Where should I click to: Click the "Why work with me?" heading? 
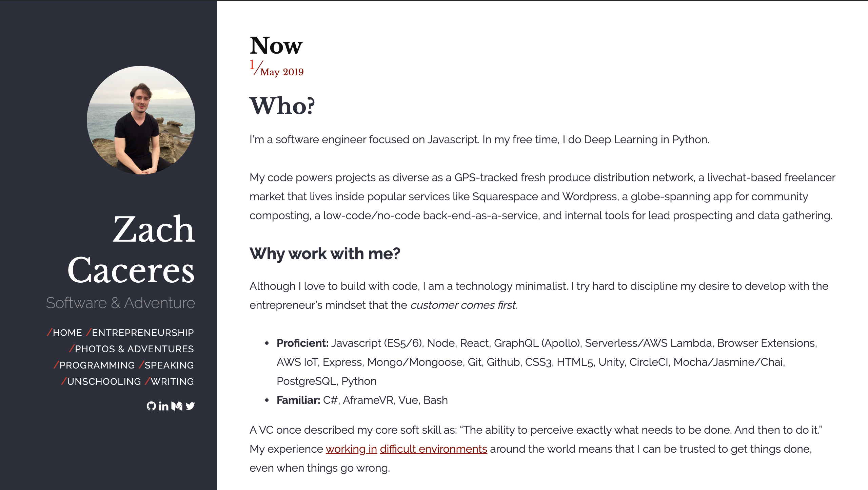[325, 254]
